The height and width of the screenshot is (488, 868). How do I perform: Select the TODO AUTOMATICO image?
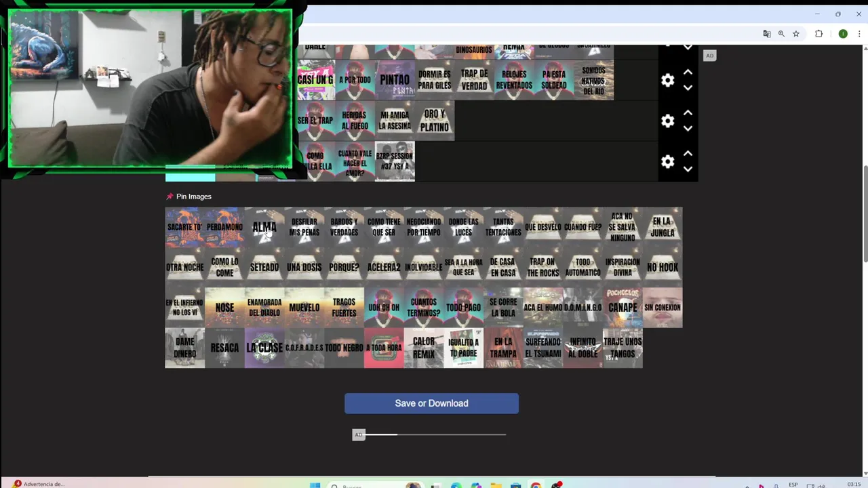point(583,267)
